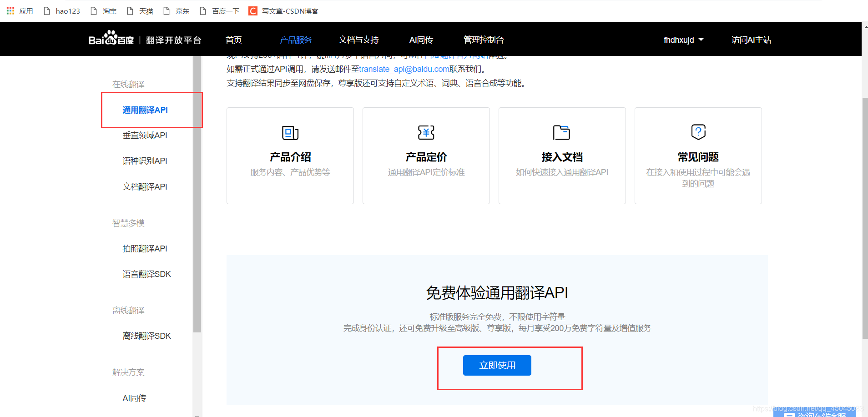868x417 pixels.
Task: Click the 常见问题 question mark icon
Action: (698, 132)
